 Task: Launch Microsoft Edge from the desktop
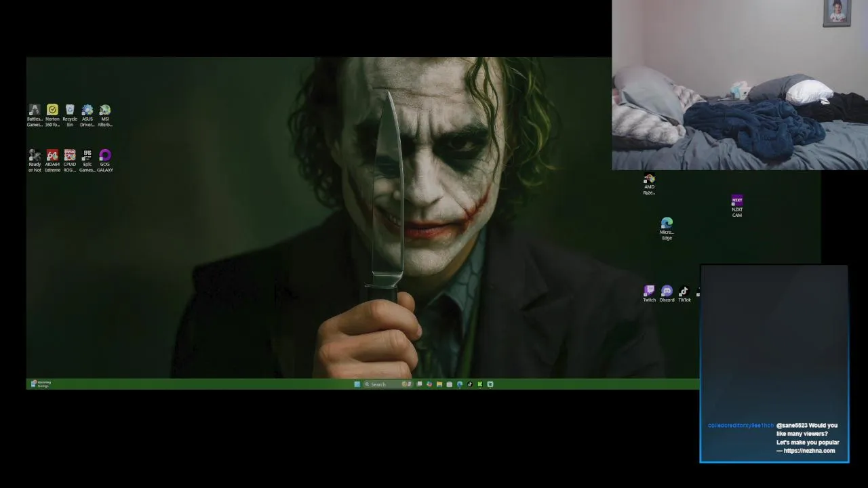pyautogui.click(x=667, y=228)
